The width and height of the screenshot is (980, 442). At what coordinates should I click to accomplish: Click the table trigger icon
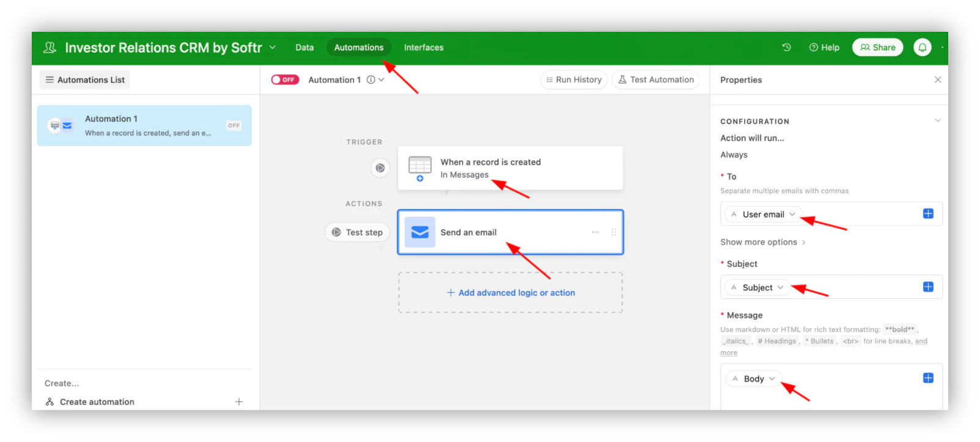click(420, 168)
